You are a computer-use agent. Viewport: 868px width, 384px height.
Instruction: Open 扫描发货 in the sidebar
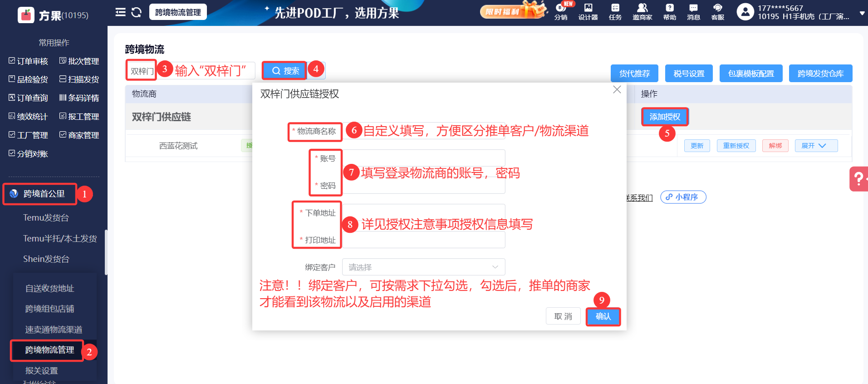[x=79, y=79]
